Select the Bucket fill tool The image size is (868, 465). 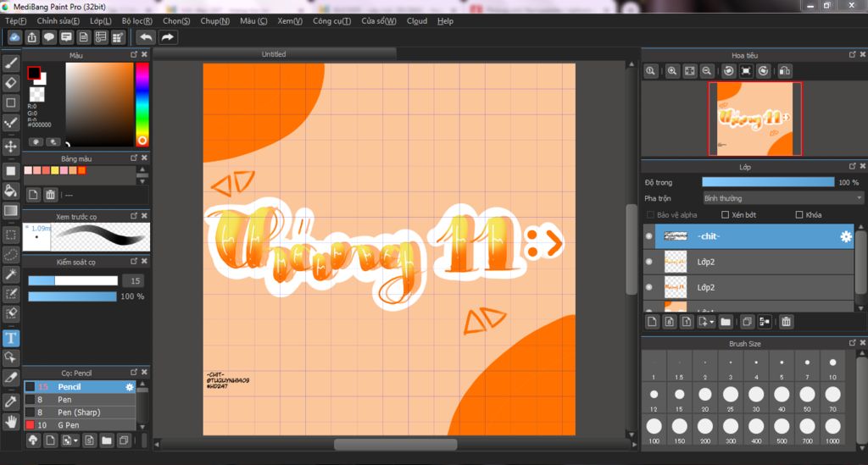coord(11,191)
